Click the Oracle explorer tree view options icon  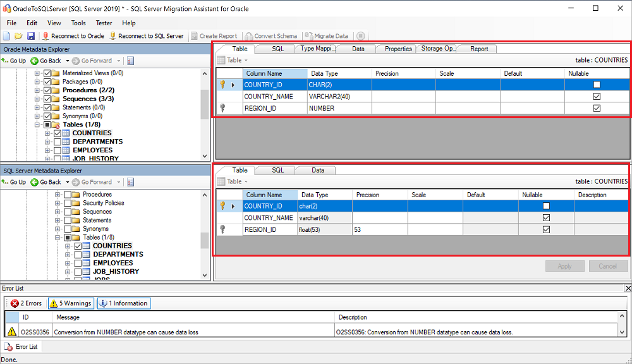pos(131,61)
